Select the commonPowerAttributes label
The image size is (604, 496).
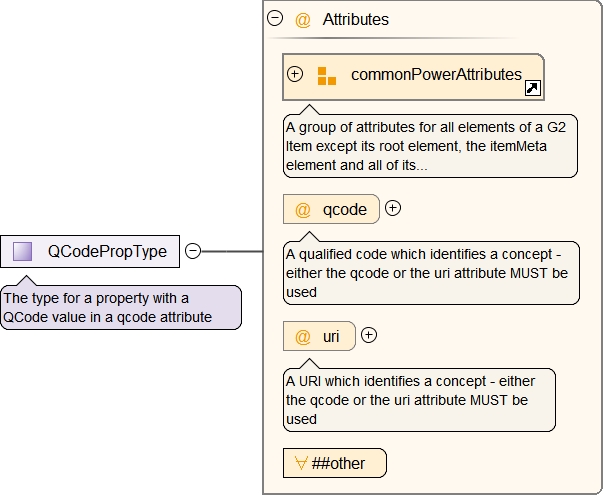coord(436,75)
